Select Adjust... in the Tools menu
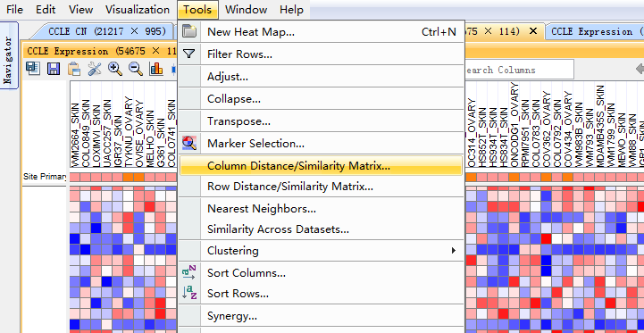This screenshot has width=644, height=333. coord(322,77)
